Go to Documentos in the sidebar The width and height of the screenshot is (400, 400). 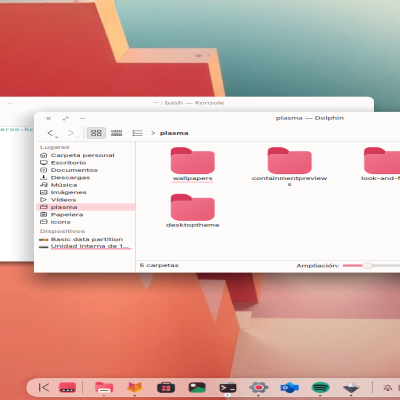click(x=85, y=170)
